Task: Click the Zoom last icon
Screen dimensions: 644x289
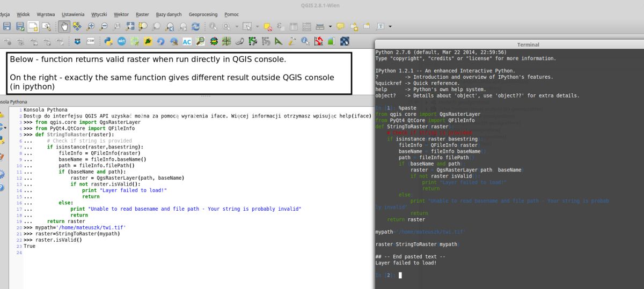Action: pos(169,26)
